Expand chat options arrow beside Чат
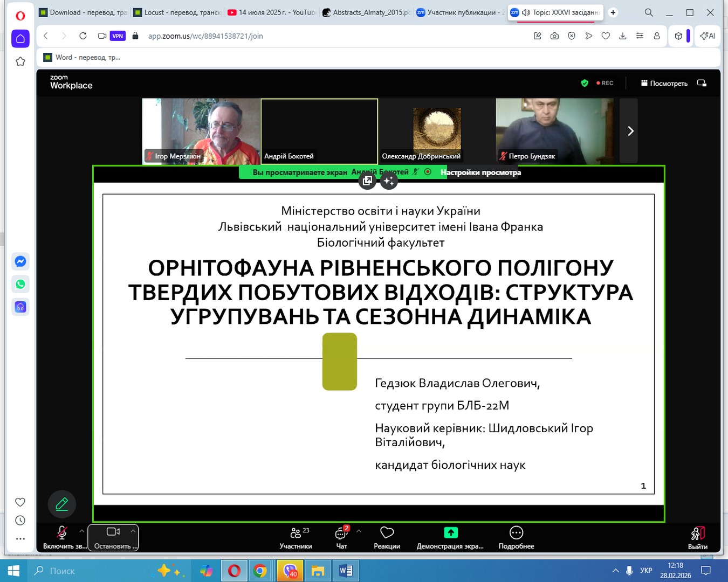728x582 pixels. pyautogui.click(x=359, y=531)
